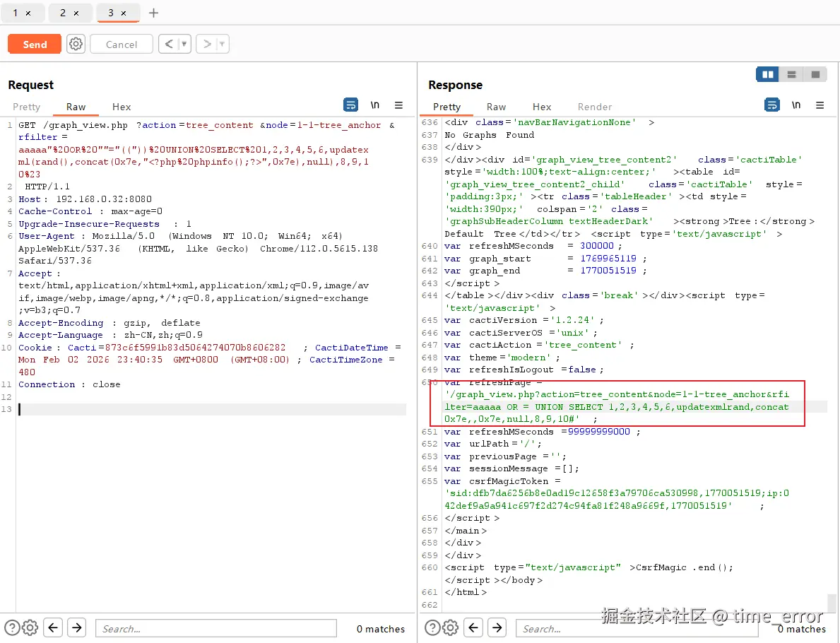Switch to combined tabbed layout view
Image resolution: width=840 pixels, height=643 pixels.
815,74
